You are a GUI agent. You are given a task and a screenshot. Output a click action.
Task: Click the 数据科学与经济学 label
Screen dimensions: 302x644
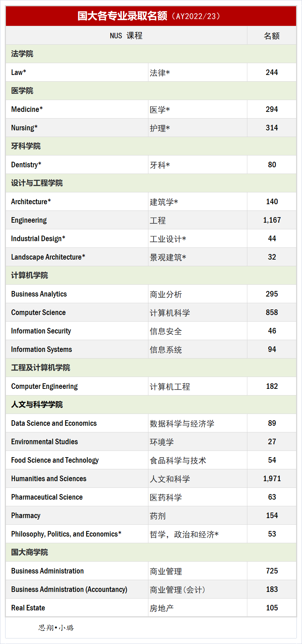pyautogui.click(x=182, y=424)
